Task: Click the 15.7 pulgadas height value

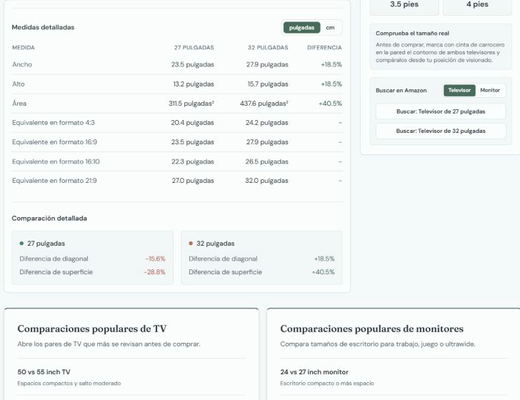Action: tap(268, 84)
